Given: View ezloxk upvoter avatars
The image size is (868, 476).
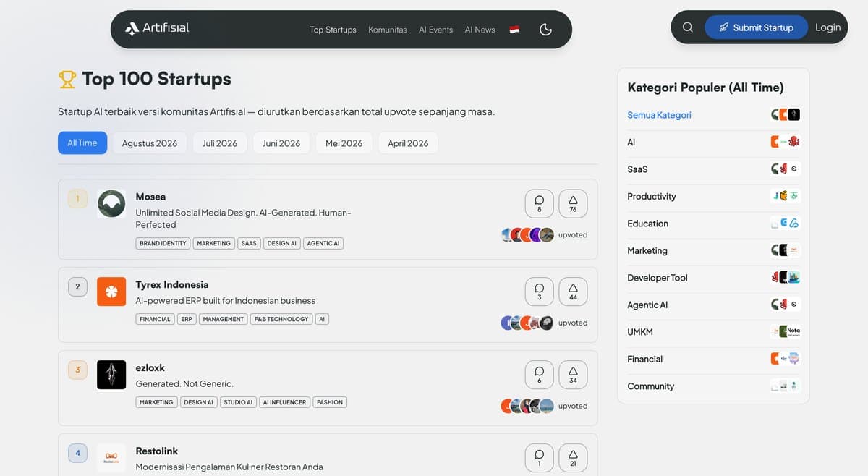Looking at the screenshot, I should (527, 406).
